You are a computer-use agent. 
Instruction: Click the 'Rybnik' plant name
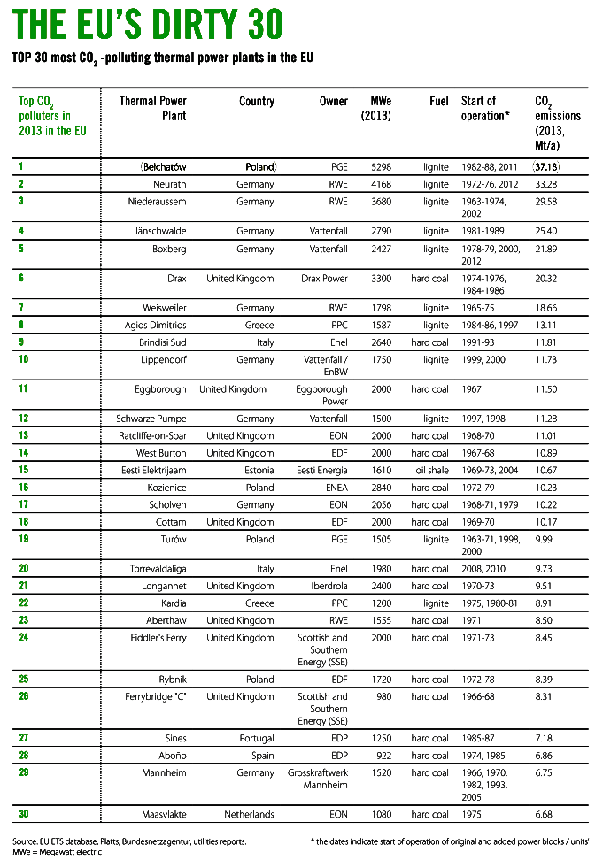click(172, 679)
